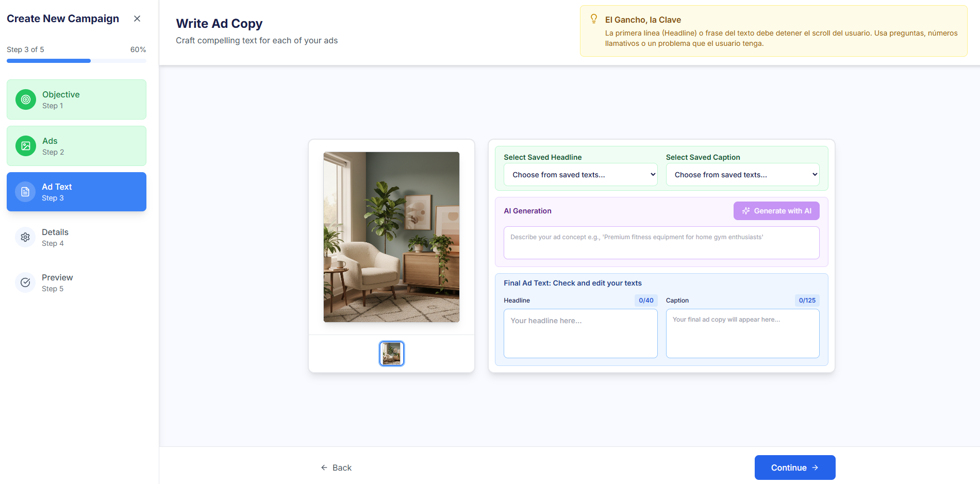Click the Preview checkmark circle icon

tap(25, 282)
